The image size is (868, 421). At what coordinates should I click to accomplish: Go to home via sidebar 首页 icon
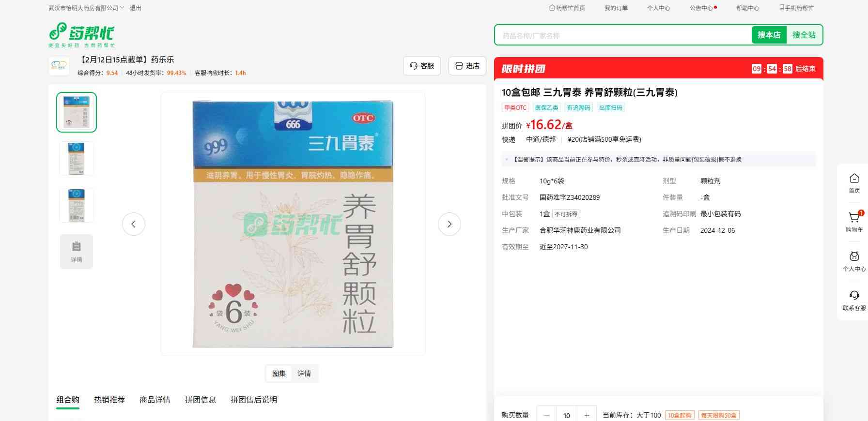[854, 182]
